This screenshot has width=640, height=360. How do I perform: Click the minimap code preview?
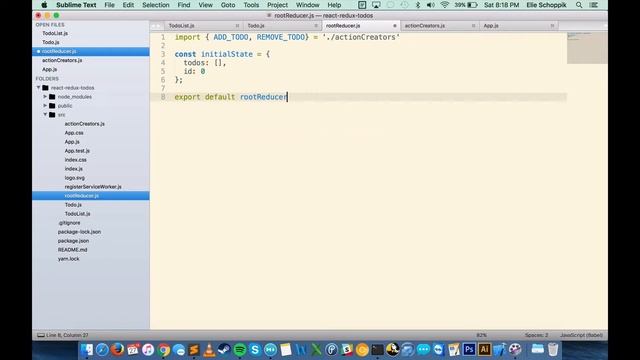coord(587,48)
